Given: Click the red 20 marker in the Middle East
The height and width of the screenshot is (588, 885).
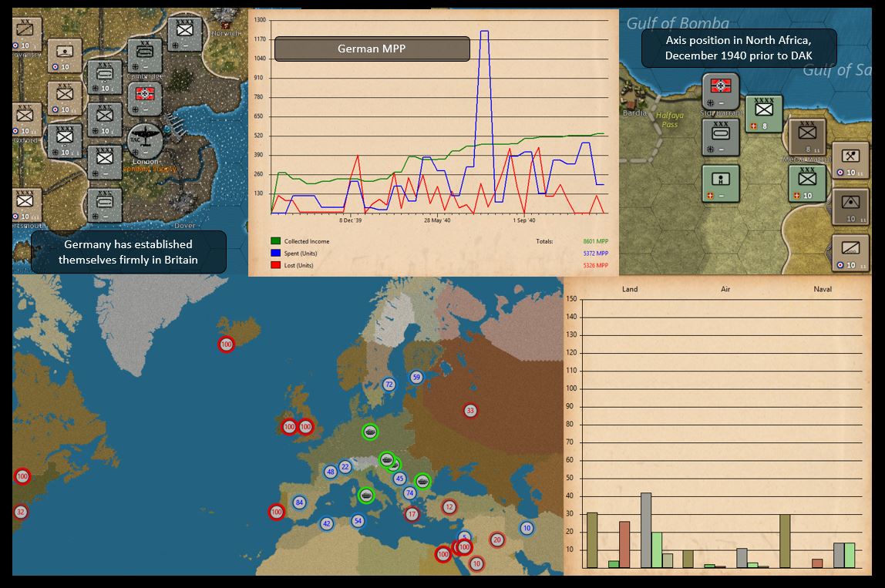Looking at the screenshot, I should coord(496,539).
